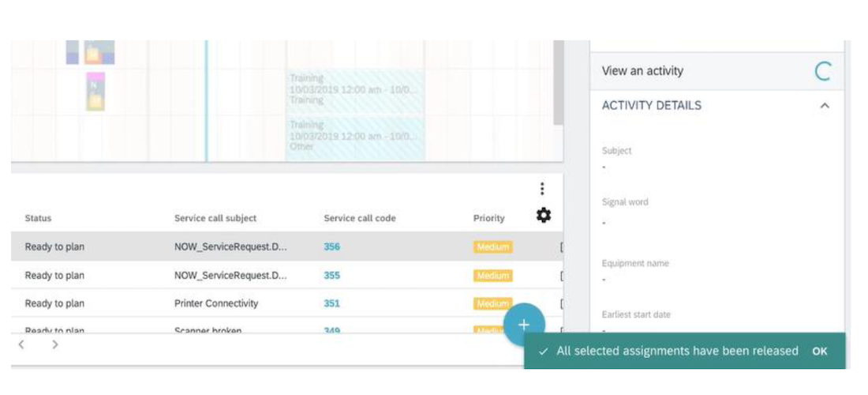
Task: Open service call code 355 link
Action: [331, 276]
